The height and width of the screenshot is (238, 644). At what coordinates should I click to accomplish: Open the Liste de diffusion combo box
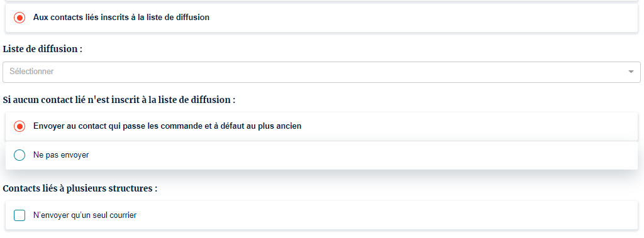(321, 72)
